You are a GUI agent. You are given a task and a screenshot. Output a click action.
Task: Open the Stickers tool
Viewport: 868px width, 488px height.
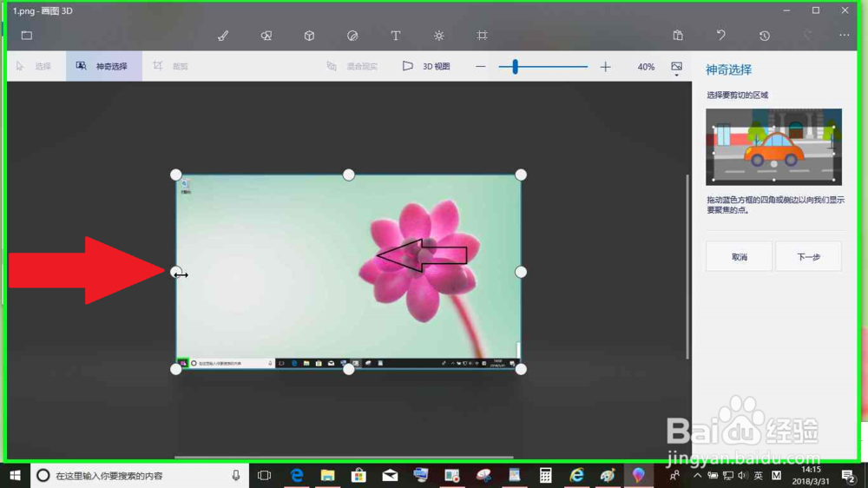pos(352,36)
